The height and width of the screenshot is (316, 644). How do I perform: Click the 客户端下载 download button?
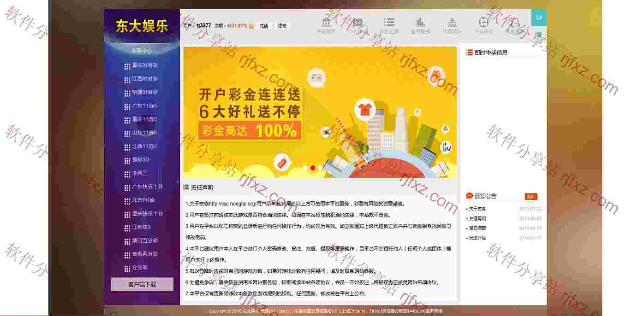click(x=142, y=284)
